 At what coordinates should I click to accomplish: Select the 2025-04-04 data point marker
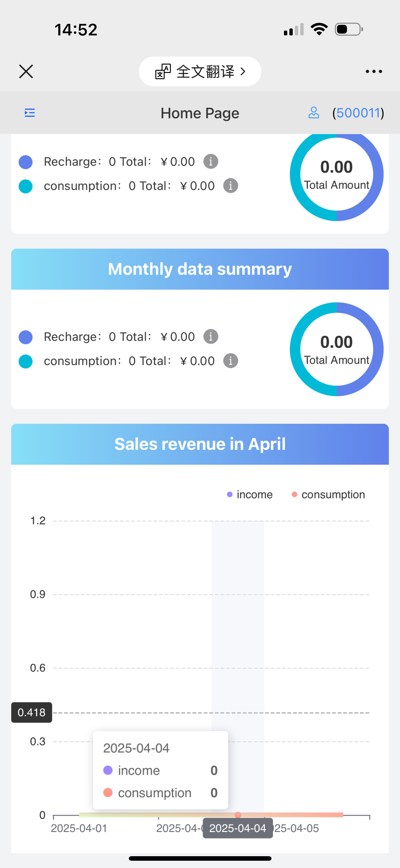(238, 815)
